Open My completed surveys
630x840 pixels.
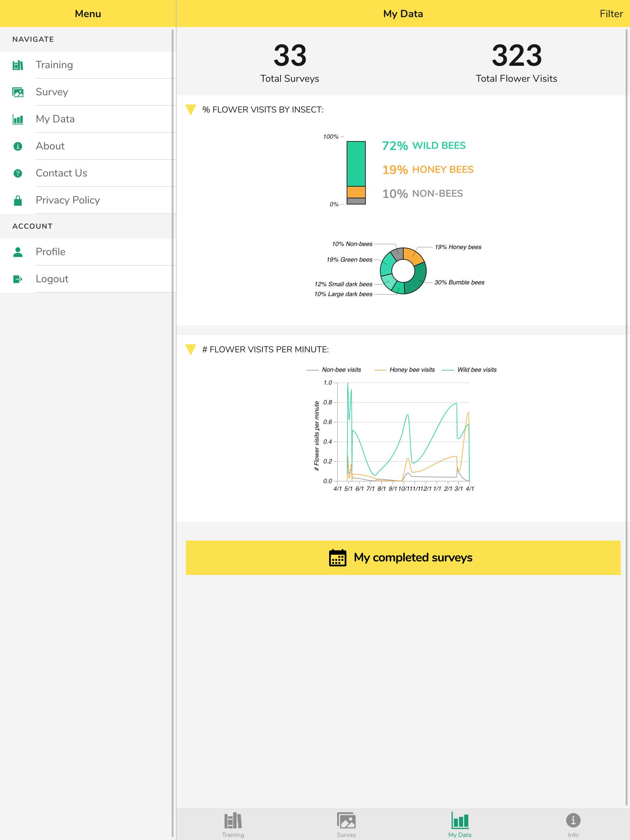pos(403,557)
